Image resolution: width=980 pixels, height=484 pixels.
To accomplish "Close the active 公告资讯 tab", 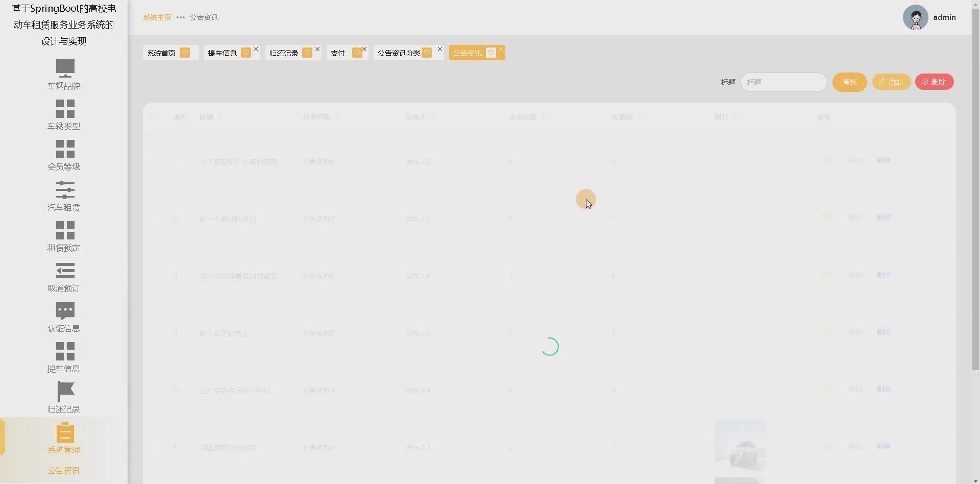I will [x=501, y=49].
